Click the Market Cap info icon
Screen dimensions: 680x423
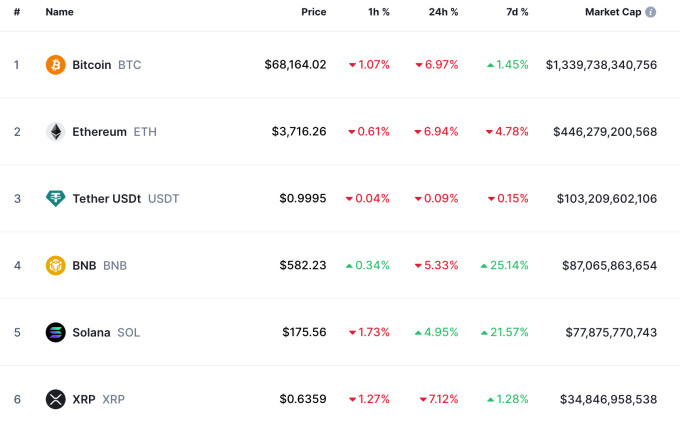tap(651, 12)
